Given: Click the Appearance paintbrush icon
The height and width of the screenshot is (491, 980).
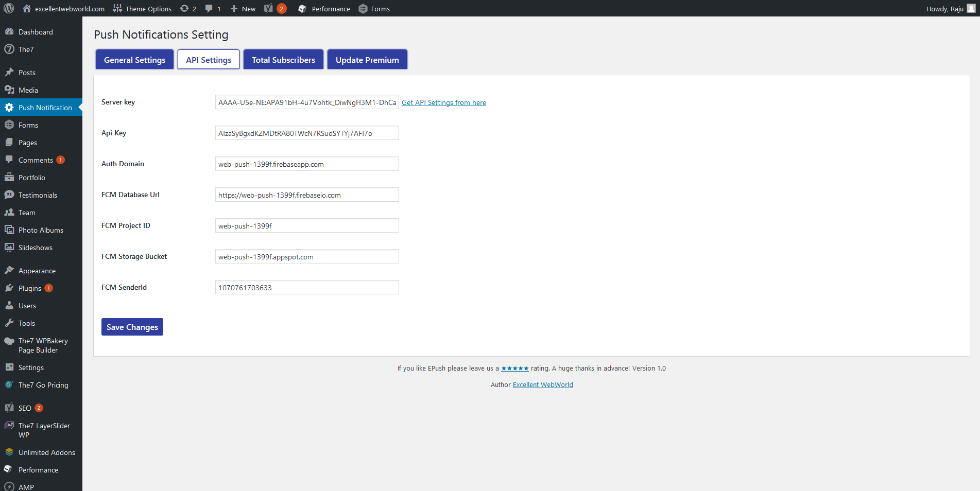Looking at the screenshot, I should point(9,270).
